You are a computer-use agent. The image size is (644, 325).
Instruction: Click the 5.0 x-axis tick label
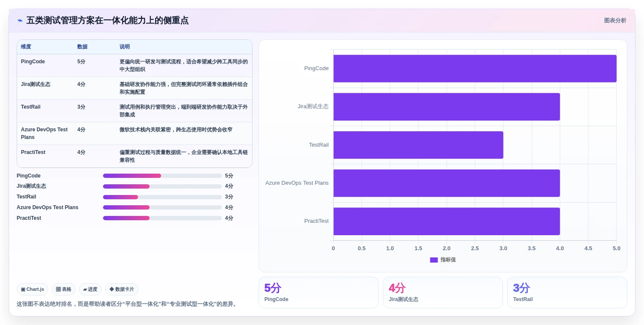[616, 248]
